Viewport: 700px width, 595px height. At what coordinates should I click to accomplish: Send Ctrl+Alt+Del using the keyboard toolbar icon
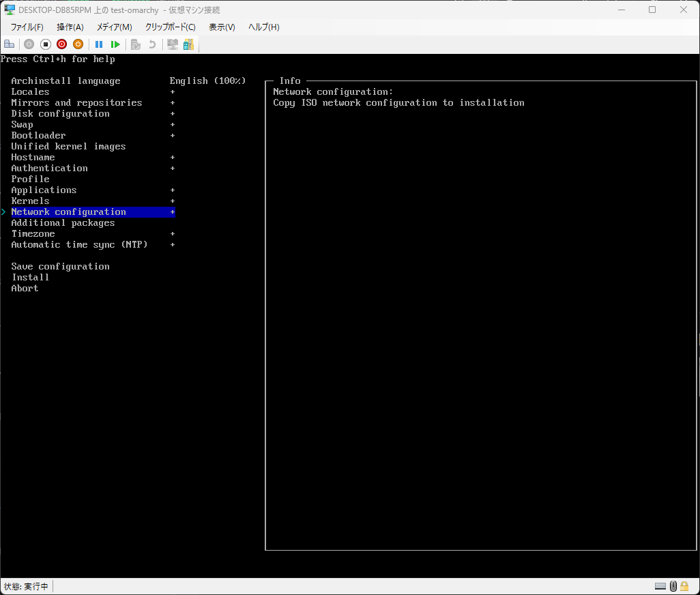[10, 44]
